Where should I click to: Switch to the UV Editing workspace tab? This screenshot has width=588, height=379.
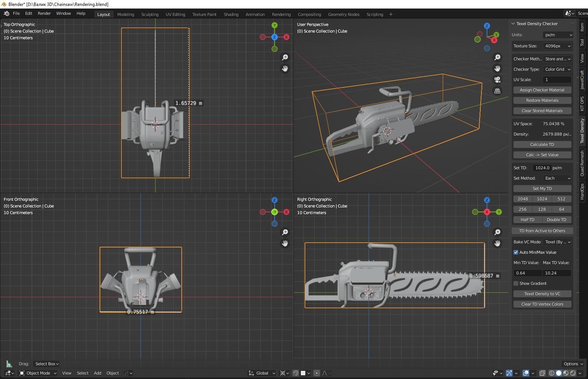tap(175, 14)
